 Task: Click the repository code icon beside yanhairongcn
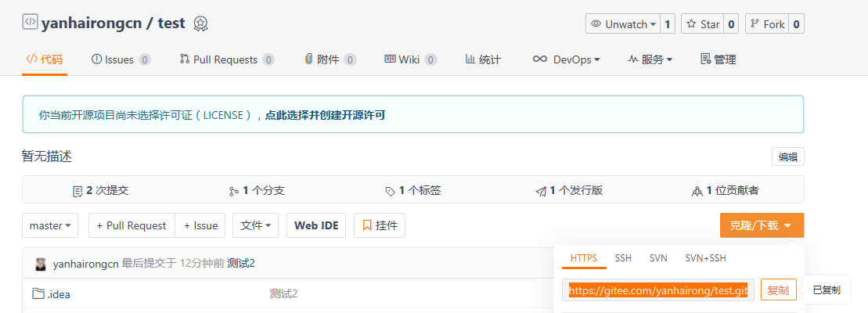(x=29, y=23)
